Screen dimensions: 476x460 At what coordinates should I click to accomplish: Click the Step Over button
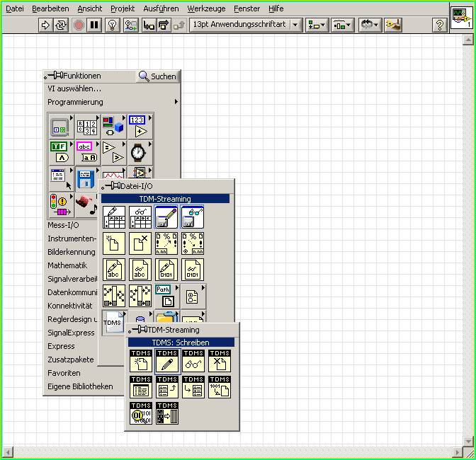coord(164,25)
